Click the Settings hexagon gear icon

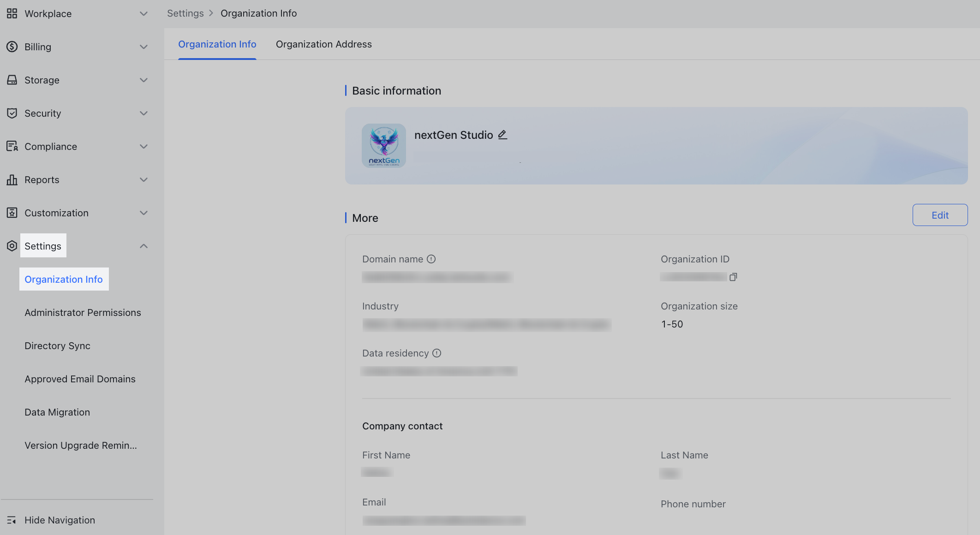[x=12, y=246]
